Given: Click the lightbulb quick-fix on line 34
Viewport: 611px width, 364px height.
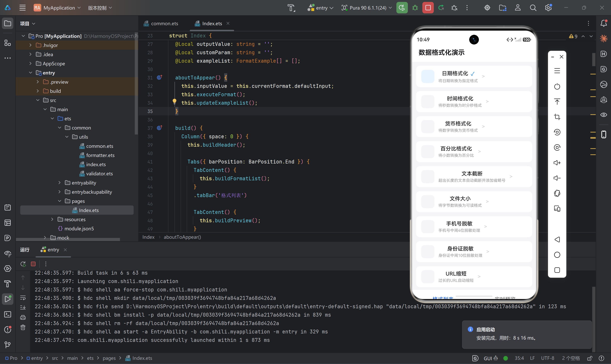Looking at the screenshot, I should click(x=174, y=101).
